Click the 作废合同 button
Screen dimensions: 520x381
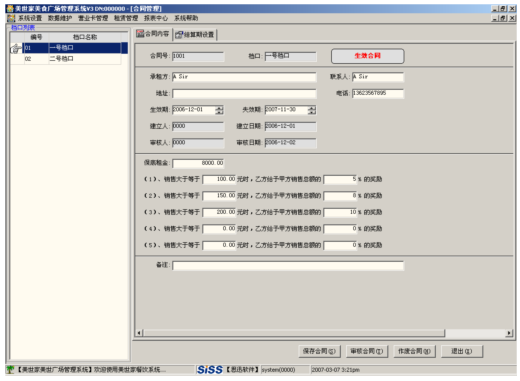tap(414, 351)
